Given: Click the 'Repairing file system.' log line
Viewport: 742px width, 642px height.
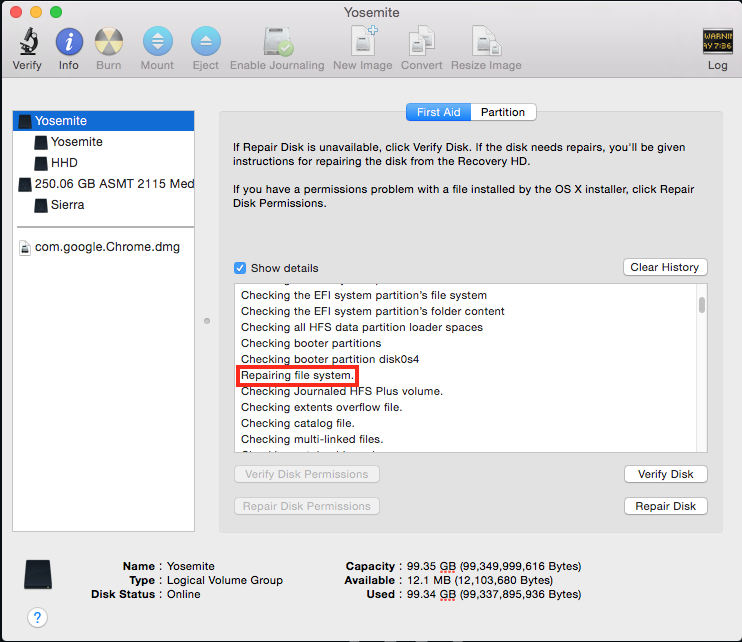Looking at the screenshot, I should (x=297, y=376).
